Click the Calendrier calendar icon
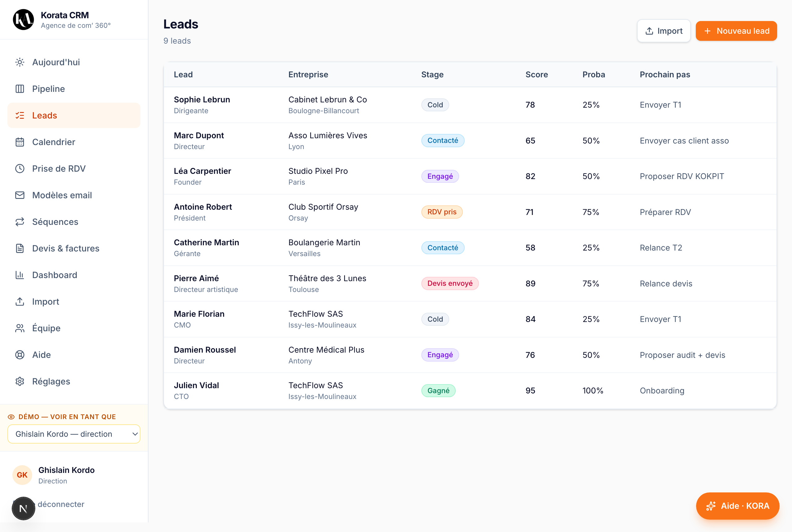Viewport: 792px width, 532px height. click(20, 142)
